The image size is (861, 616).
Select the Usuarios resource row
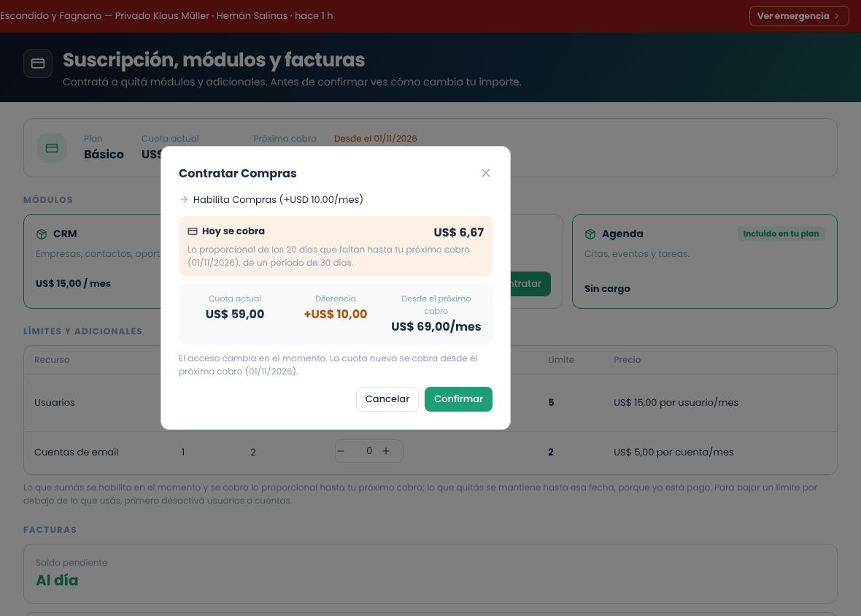430,402
